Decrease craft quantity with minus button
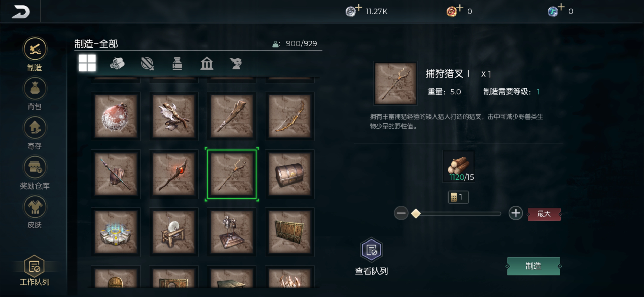Viewport: 644px width, 297px height. point(401,213)
